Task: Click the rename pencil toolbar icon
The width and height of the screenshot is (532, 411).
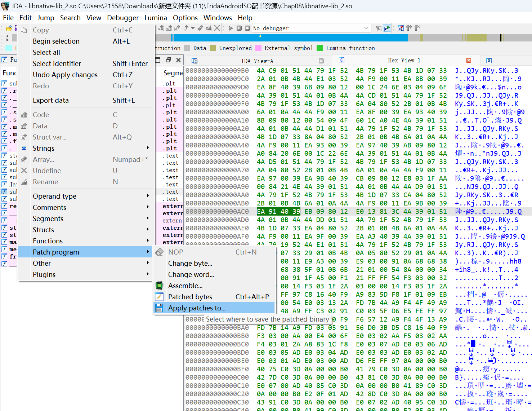Action: [209, 28]
